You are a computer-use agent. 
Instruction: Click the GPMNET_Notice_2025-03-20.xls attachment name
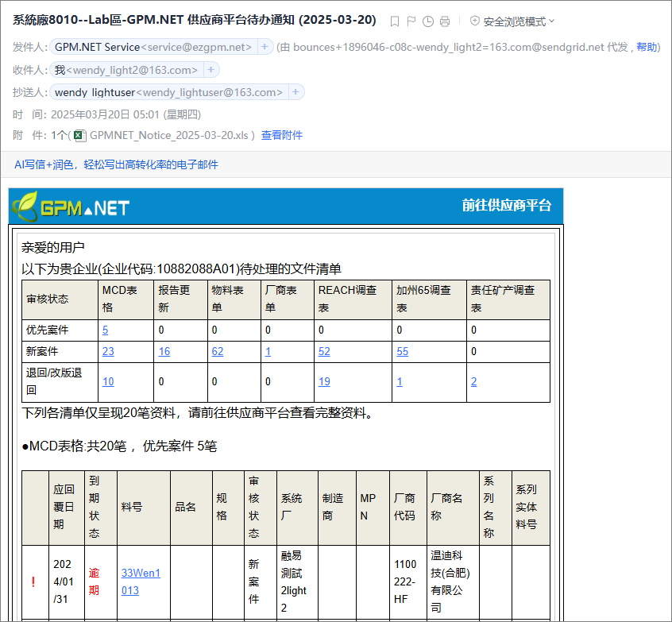tap(169, 136)
